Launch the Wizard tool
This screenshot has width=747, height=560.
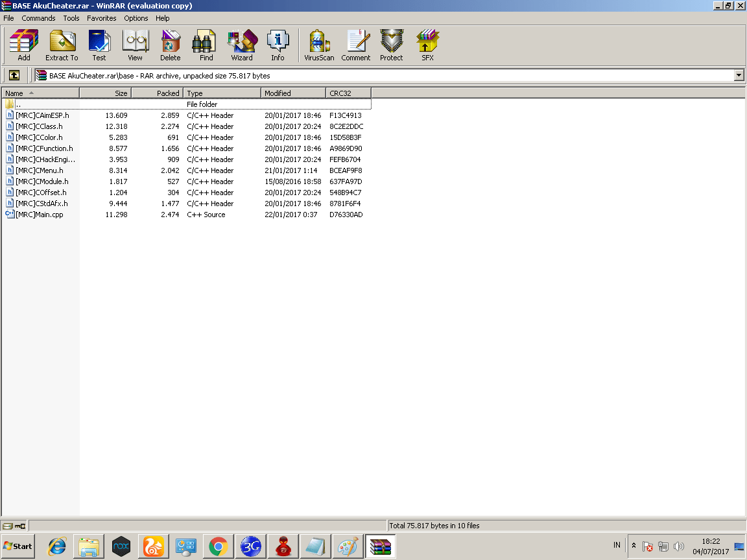[x=242, y=45]
